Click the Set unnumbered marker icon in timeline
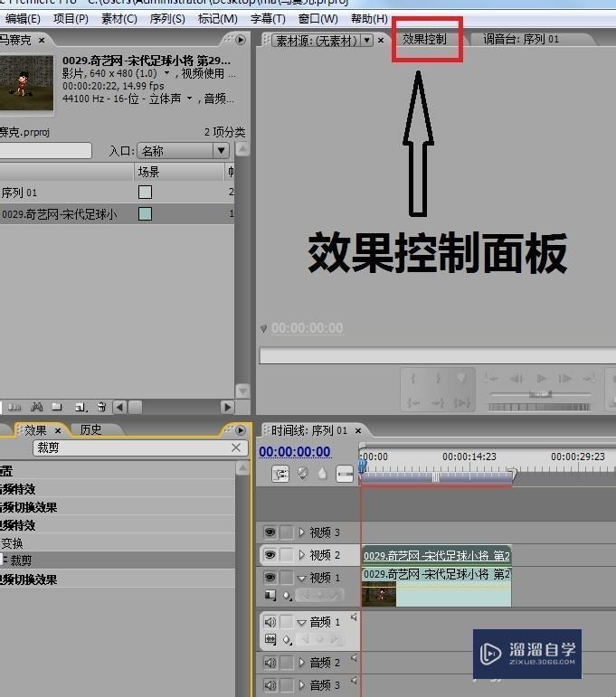Viewport: 616px width, 697px height. click(x=322, y=474)
